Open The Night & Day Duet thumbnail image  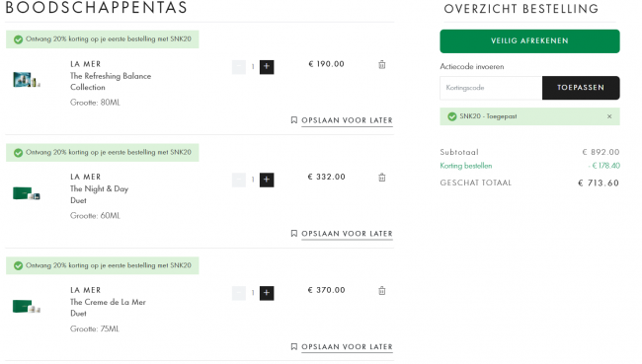pyautogui.click(x=27, y=193)
